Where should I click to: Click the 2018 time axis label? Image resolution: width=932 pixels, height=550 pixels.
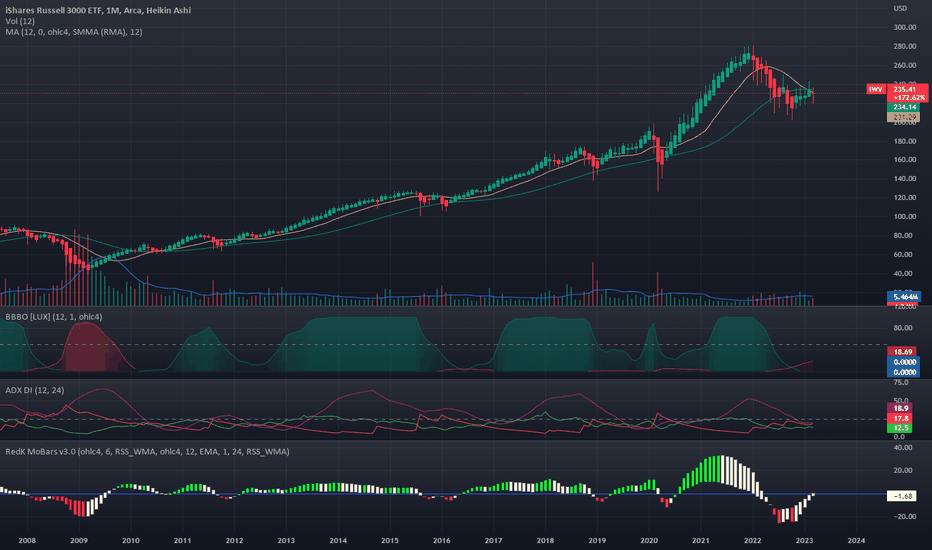coord(545,540)
